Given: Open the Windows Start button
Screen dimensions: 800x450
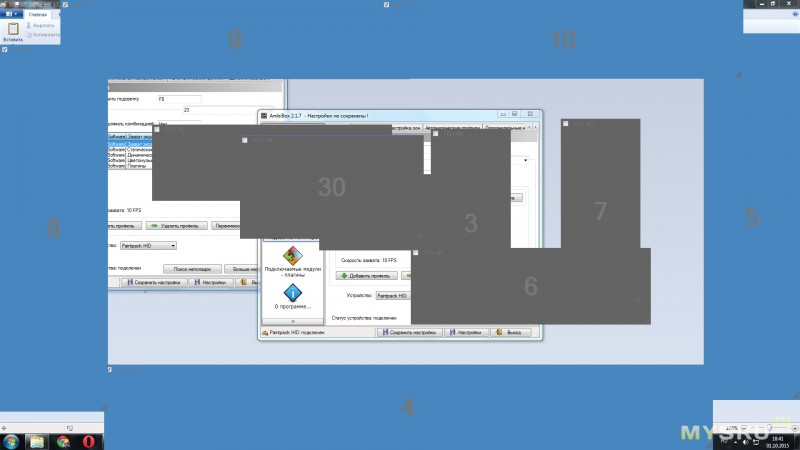Looking at the screenshot, I should (11, 441).
